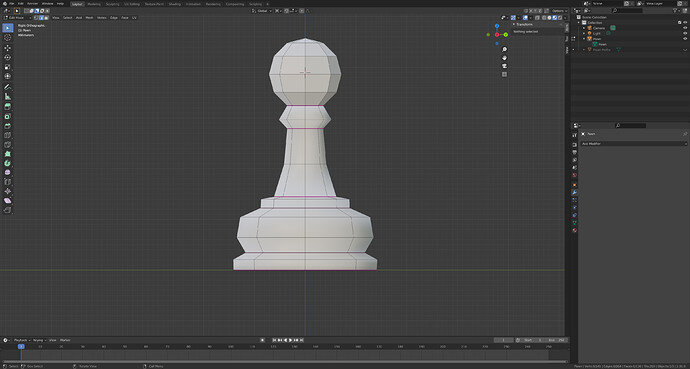Collapse the Pawn object in outliner
The width and height of the screenshot is (690, 369).
tap(584, 39)
